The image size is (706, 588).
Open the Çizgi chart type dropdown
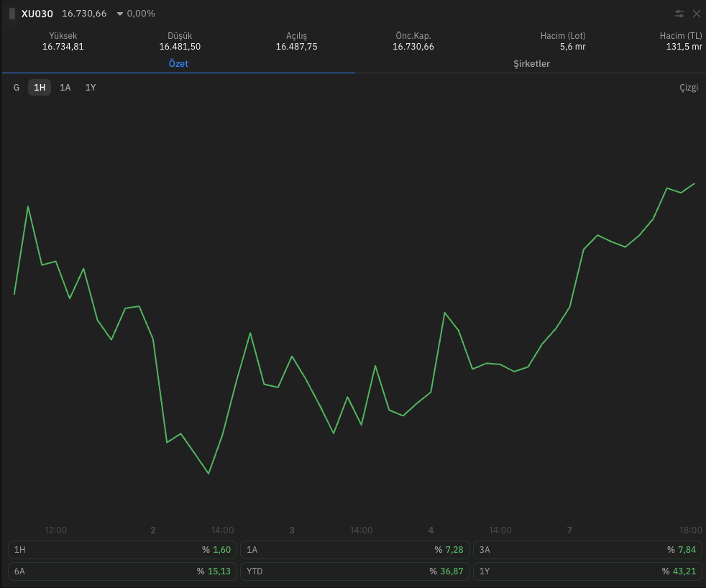(x=689, y=88)
